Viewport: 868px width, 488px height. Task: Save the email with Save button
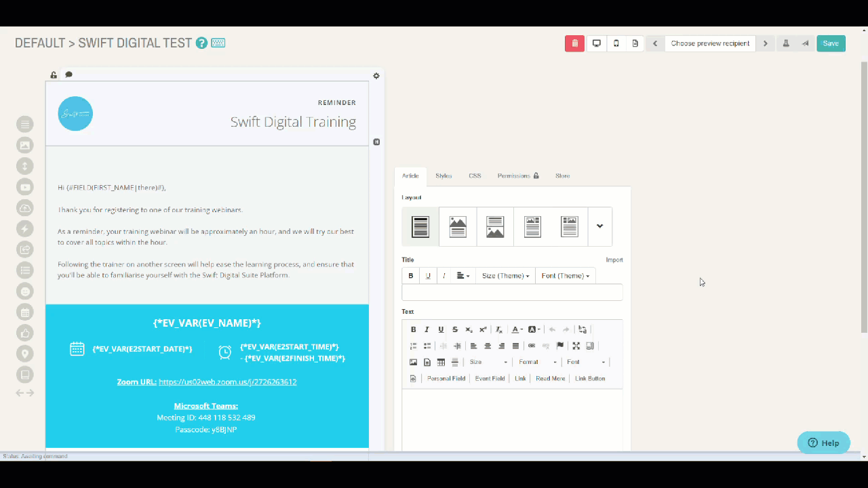pos(831,43)
